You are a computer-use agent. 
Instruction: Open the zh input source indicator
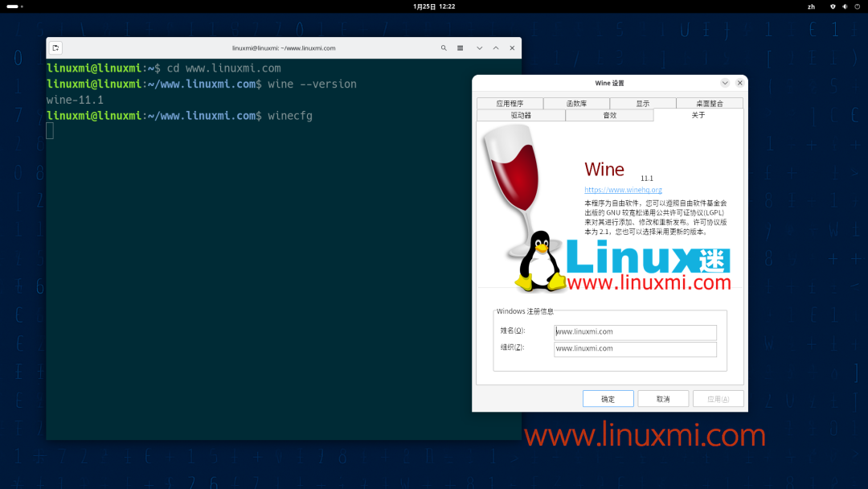click(x=811, y=6)
